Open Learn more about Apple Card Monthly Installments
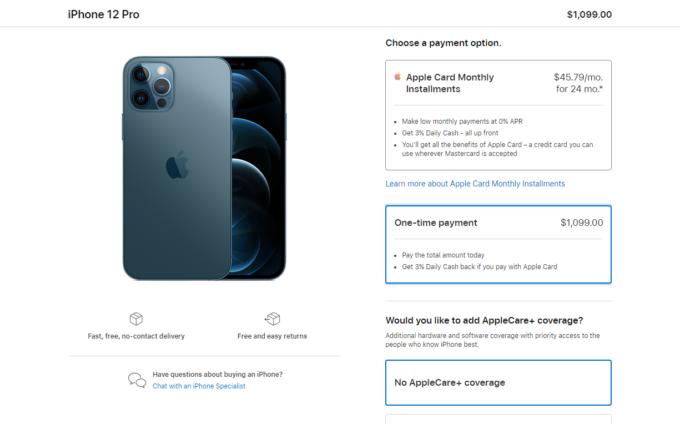Screen dimensions: 680x424 click(475, 184)
